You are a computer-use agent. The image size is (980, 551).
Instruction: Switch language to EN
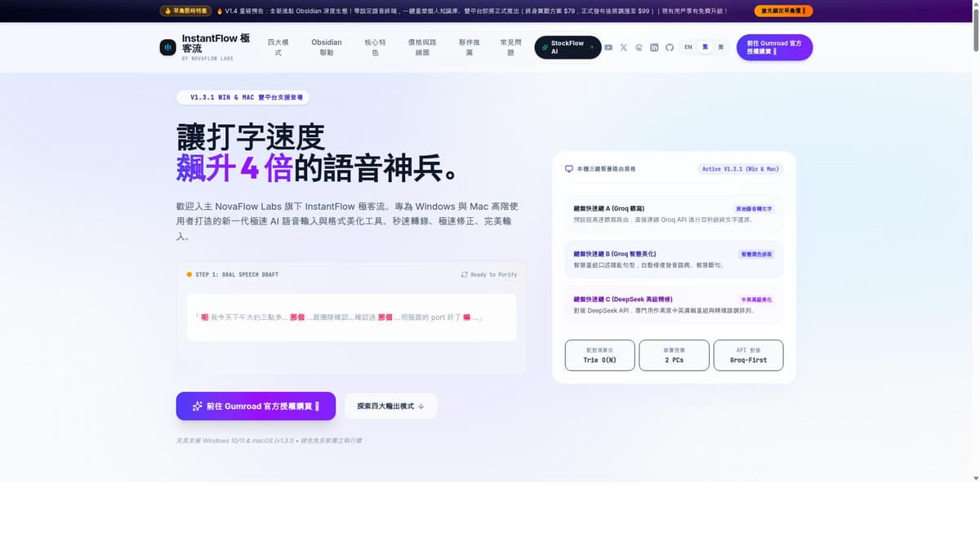point(688,47)
